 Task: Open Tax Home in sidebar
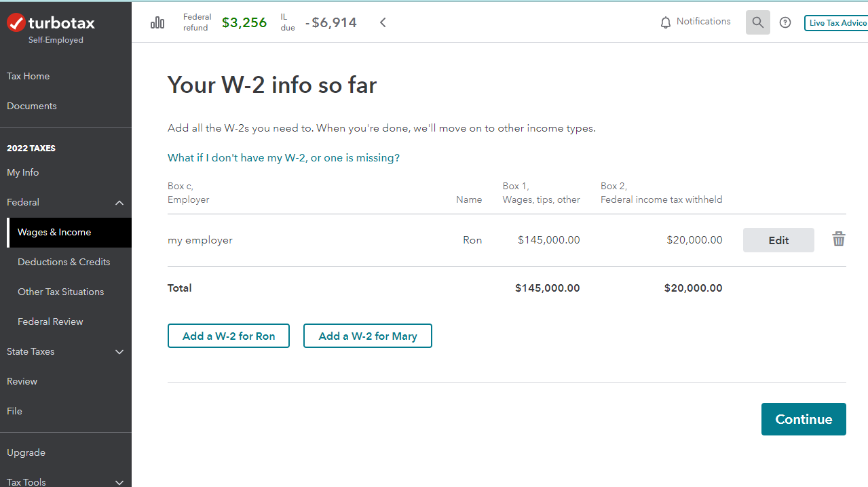[29, 76]
